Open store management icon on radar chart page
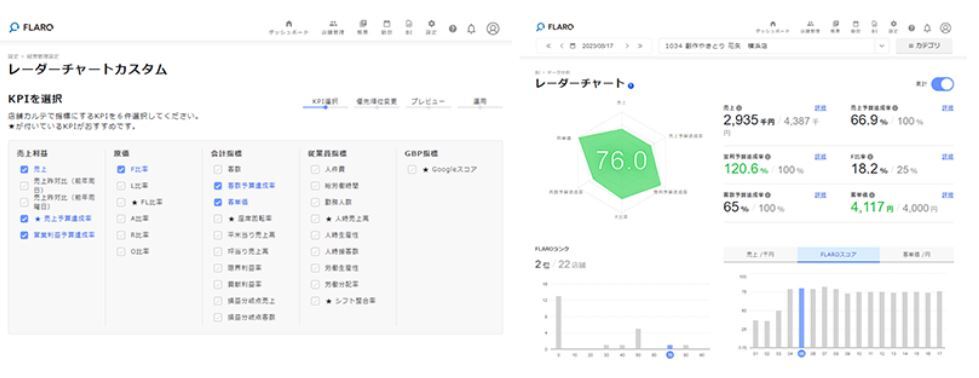Viewport: 979px width, 378px height. [811, 27]
